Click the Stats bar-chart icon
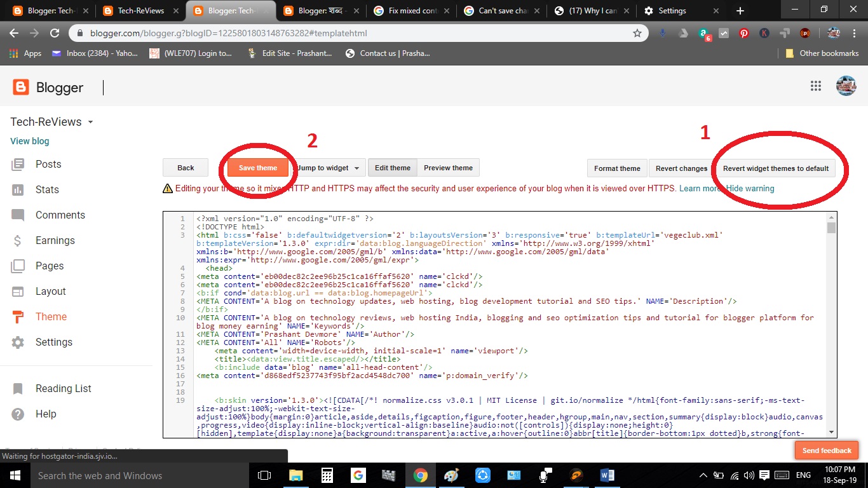This screenshot has width=868, height=488. pyautogui.click(x=18, y=190)
